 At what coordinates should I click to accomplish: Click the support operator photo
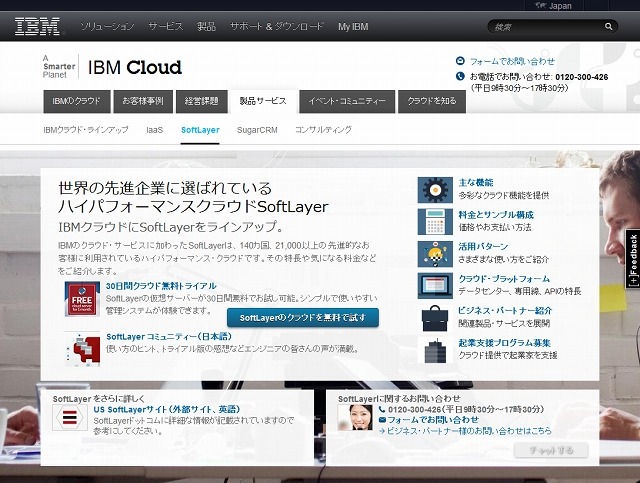355,418
